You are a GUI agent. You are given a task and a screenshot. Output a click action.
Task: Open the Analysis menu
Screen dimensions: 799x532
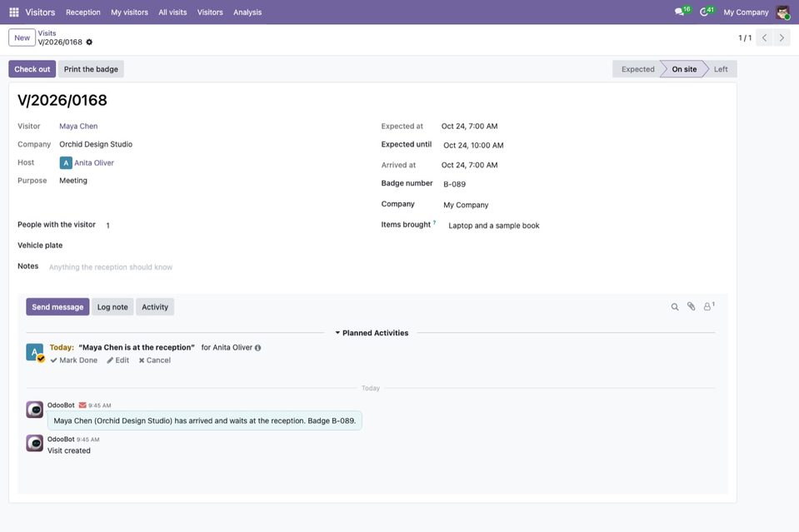[247, 12]
